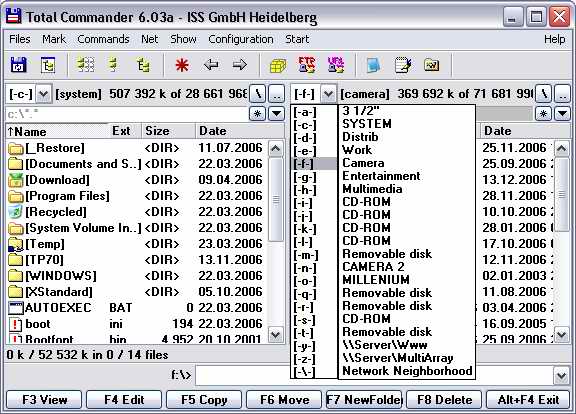Open the Commands menu

(x=103, y=39)
